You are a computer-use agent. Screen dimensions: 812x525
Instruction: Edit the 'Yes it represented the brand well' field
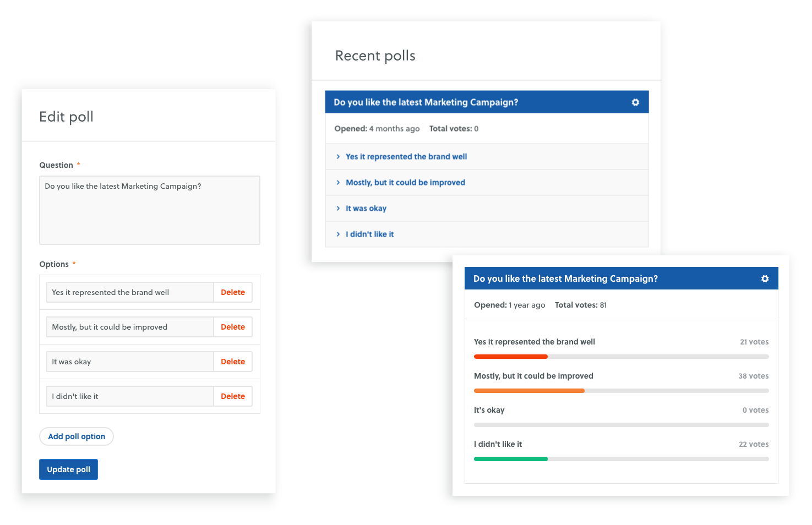130,293
